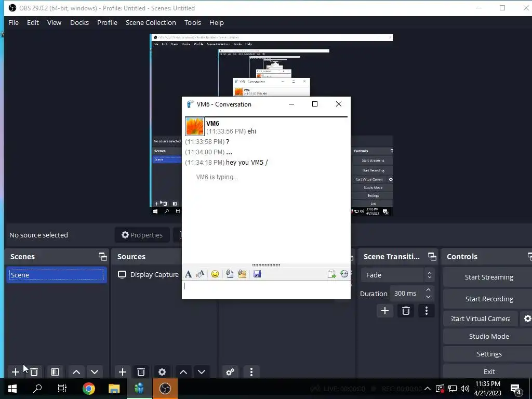This screenshot has width=532, height=399.
Task: Open the volume control in the system tray
Action: (465, 389)
